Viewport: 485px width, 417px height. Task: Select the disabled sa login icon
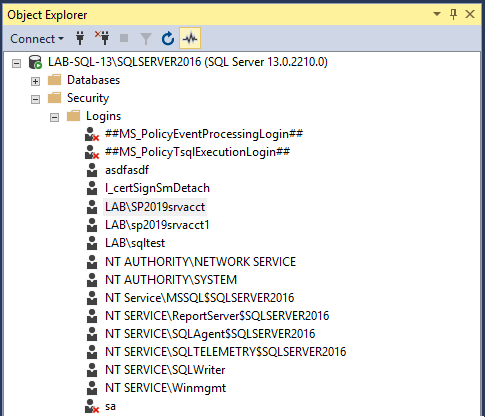pyautogui.click(x=92, y=406)
